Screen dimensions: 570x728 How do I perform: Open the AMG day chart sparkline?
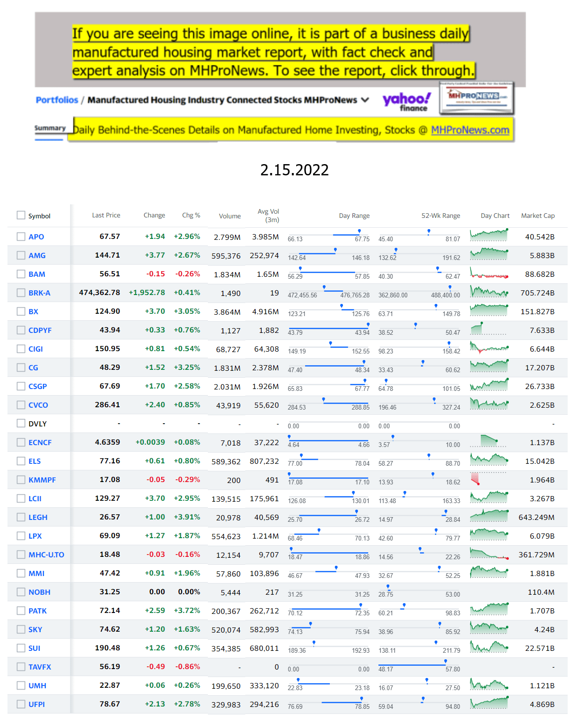point(489,253)
